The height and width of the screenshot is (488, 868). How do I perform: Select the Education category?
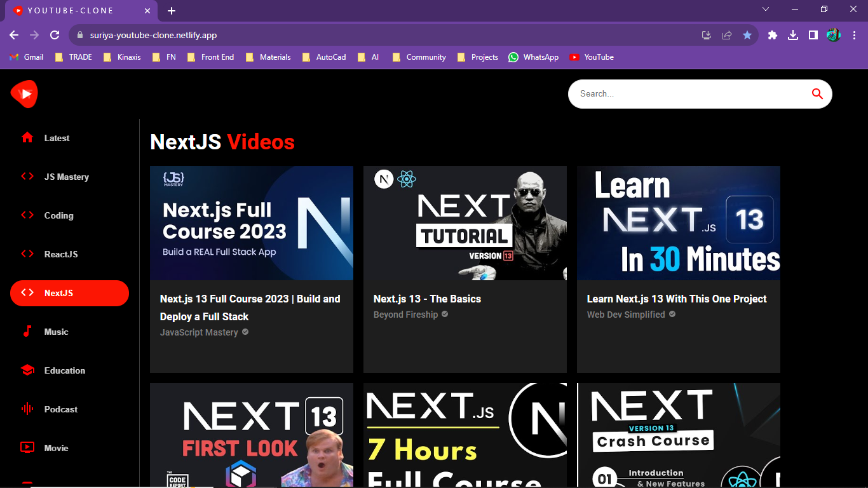pos(69,370)
